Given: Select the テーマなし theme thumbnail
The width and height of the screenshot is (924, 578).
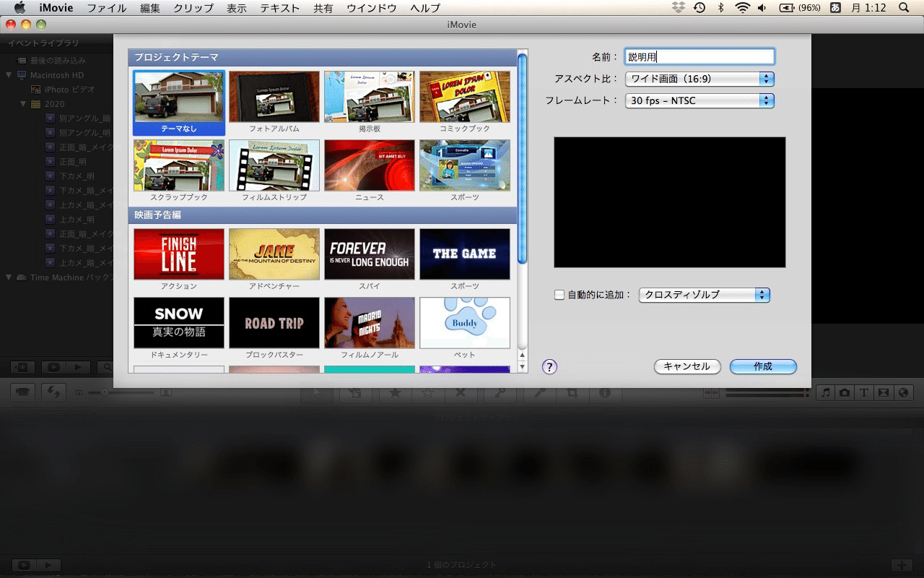Looking at the screenshot, I should (x=179, y=102).
